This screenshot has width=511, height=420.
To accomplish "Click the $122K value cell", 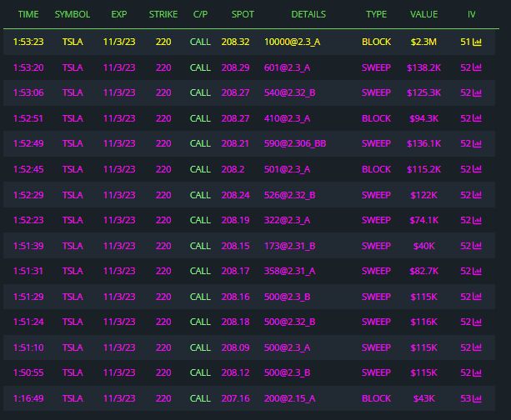I will (423, 195).
